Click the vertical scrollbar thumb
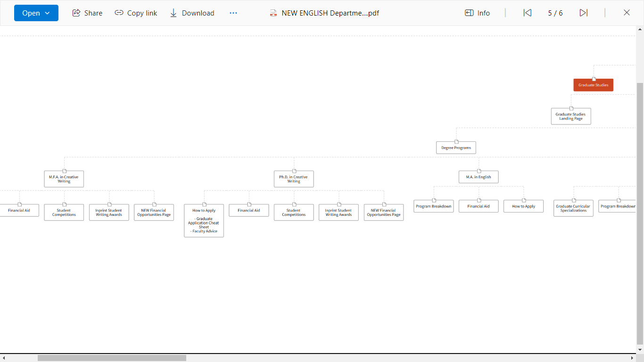 coord(640,212)
